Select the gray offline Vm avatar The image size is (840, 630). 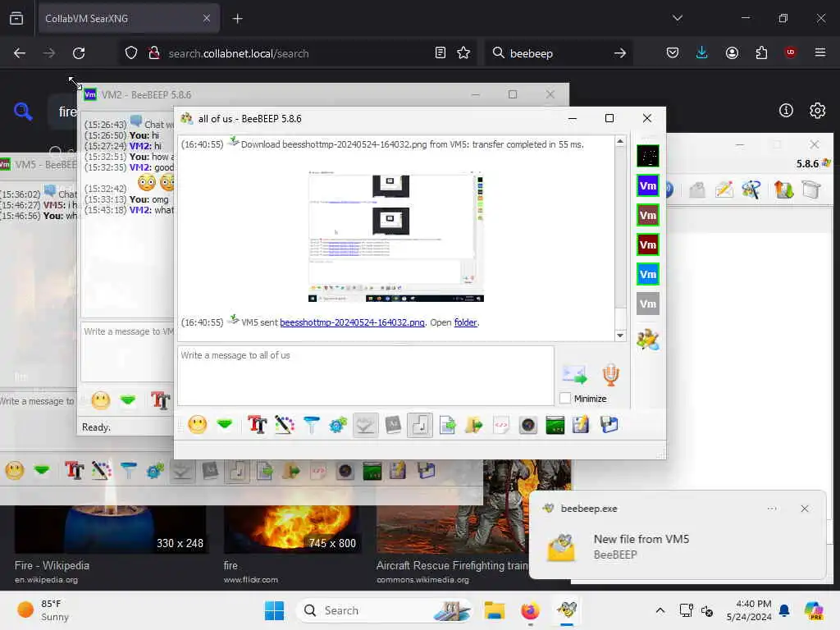coord(648,304)
